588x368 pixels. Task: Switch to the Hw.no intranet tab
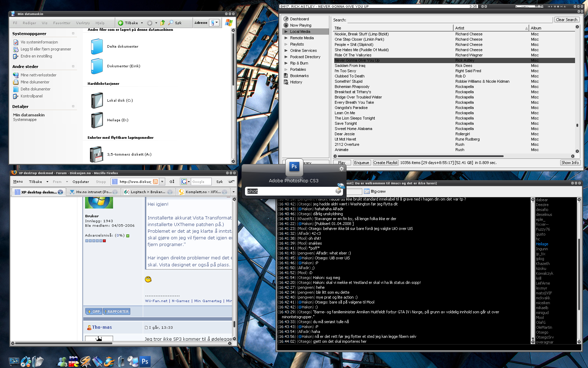tap(93, 192)
